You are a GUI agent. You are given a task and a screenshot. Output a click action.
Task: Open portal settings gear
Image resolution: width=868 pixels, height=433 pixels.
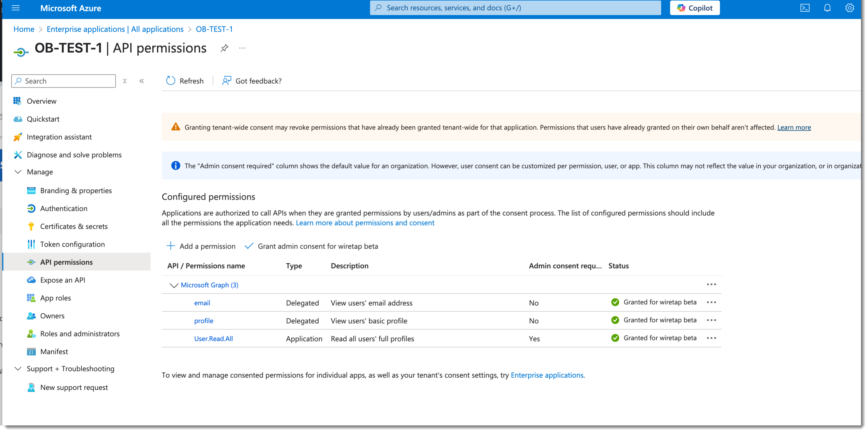pos(849,8)
